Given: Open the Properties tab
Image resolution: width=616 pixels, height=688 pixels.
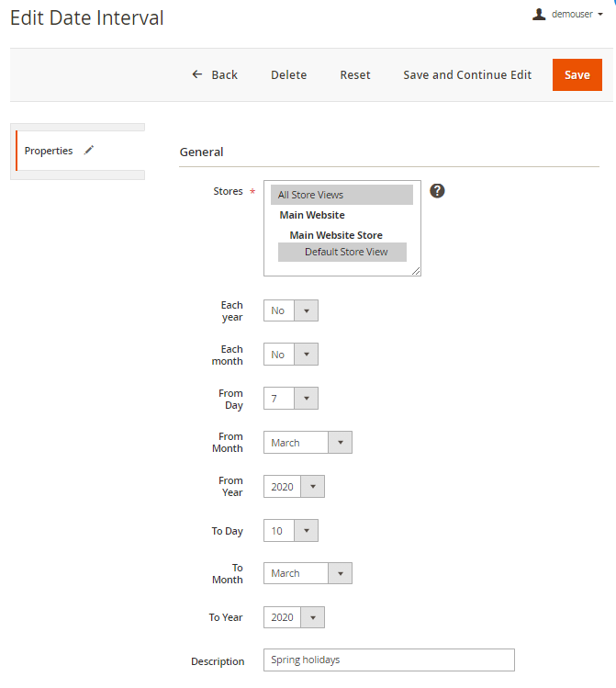Looking at the screenshot, I should point(50,151).
